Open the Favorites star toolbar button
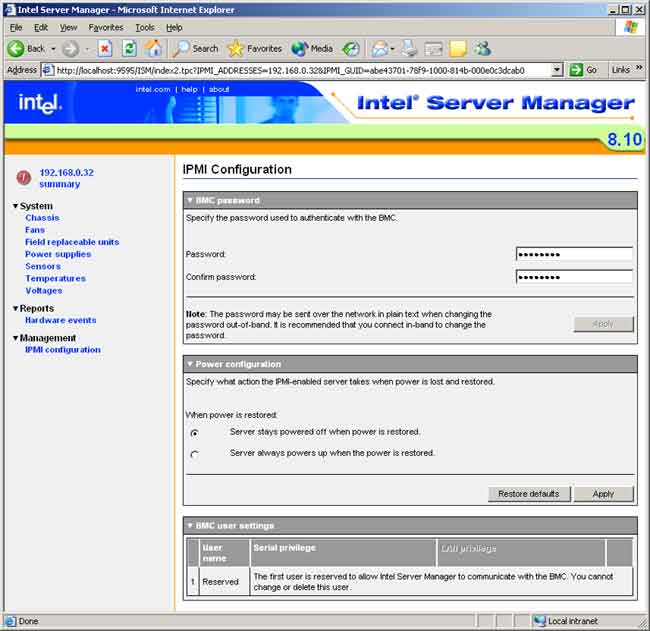The height and width of the screenshot is (631, 650). (x=255, y=48)
